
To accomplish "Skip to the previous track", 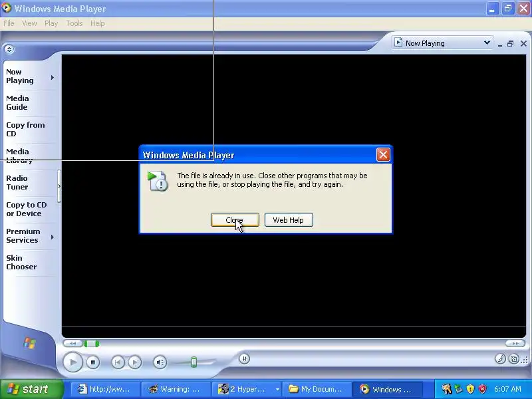I will (x=118, y=362).
